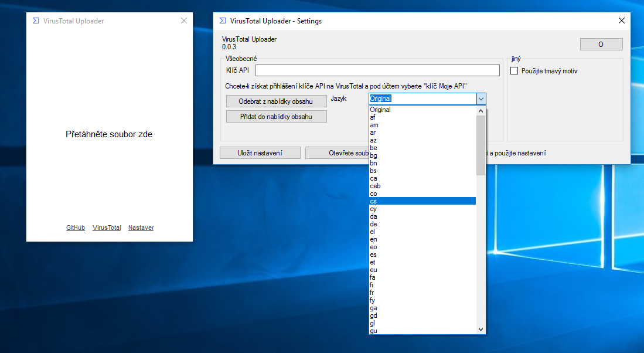Select 'fr' in the language dropdown
Screen dimensions: 644x353
(422, 293)
